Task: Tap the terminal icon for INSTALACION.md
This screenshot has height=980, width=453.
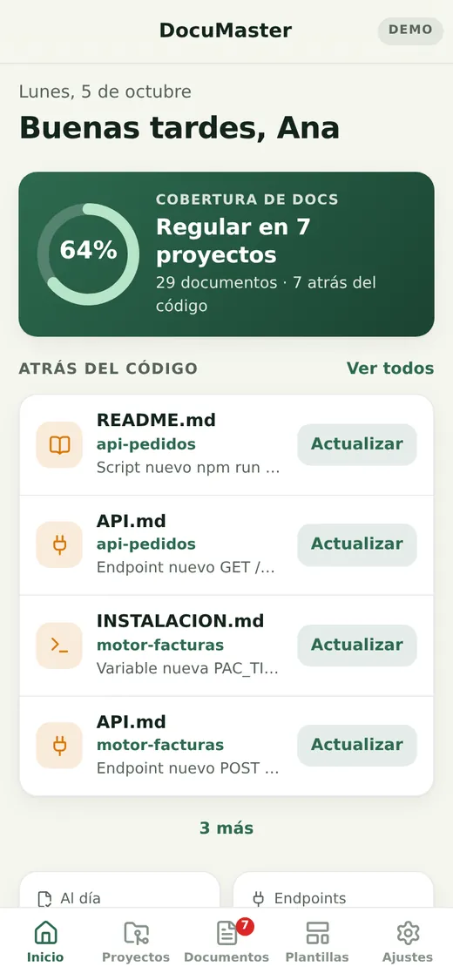Action: tap(59, 645)
